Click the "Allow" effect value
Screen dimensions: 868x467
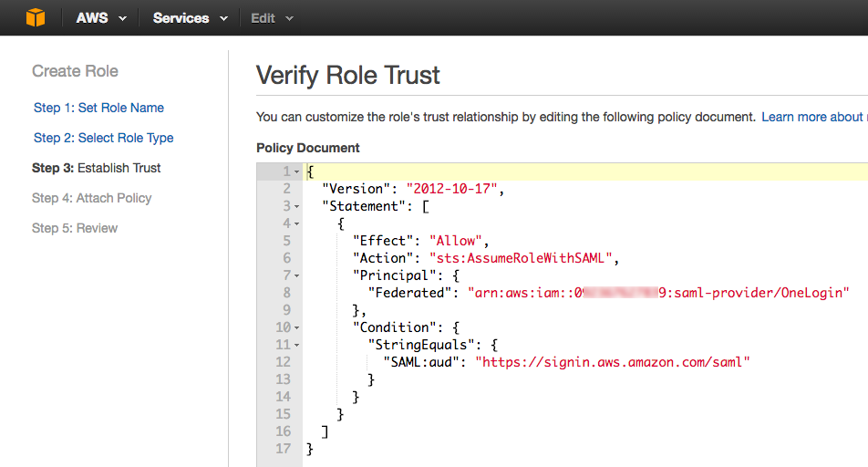(x=456, y=241)
